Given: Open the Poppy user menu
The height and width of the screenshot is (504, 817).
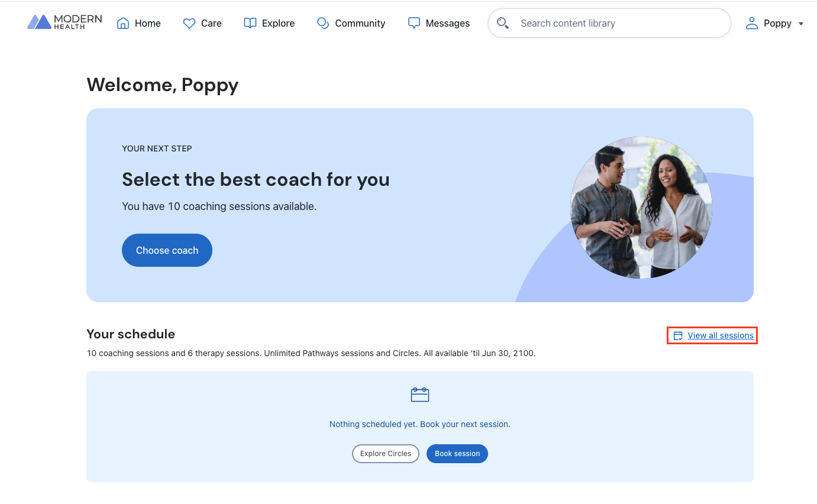Looking at the screenshot, I should 777,23.
